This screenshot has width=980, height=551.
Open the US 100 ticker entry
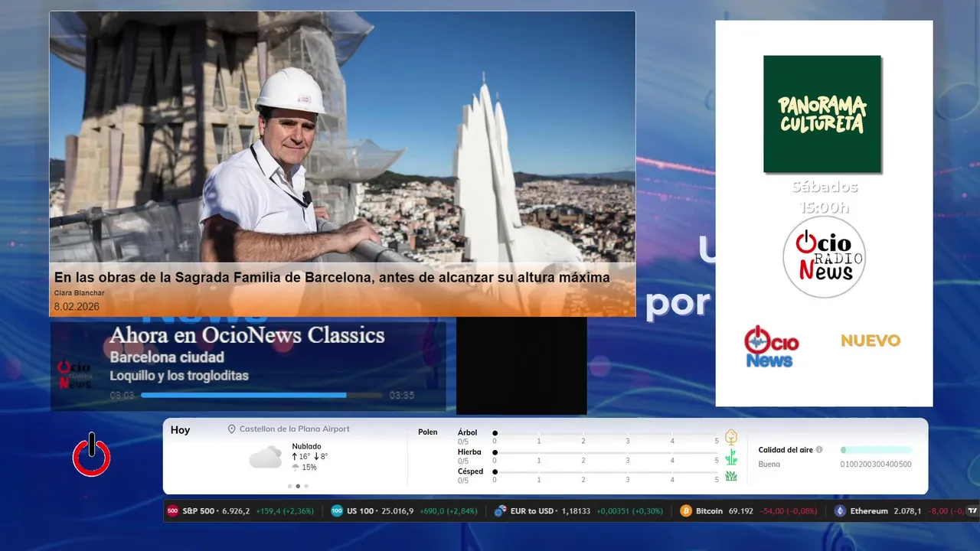click(404, 511)
